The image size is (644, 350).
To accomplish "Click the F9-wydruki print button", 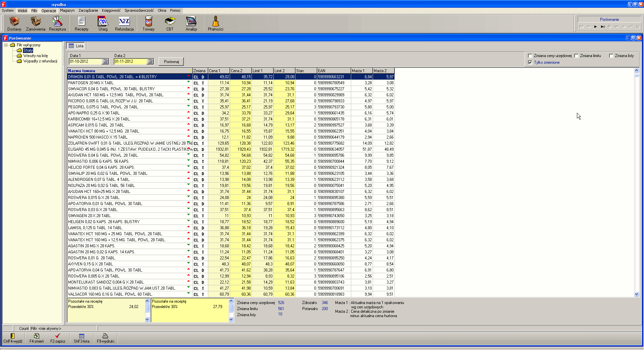I will [x=105, y=338].
